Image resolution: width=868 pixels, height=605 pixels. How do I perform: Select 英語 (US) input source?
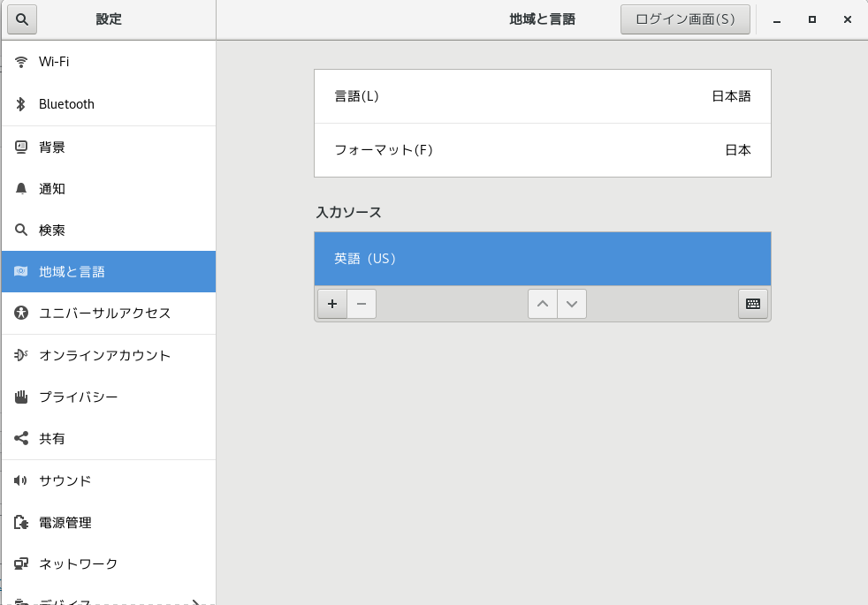tap(543, 259)
